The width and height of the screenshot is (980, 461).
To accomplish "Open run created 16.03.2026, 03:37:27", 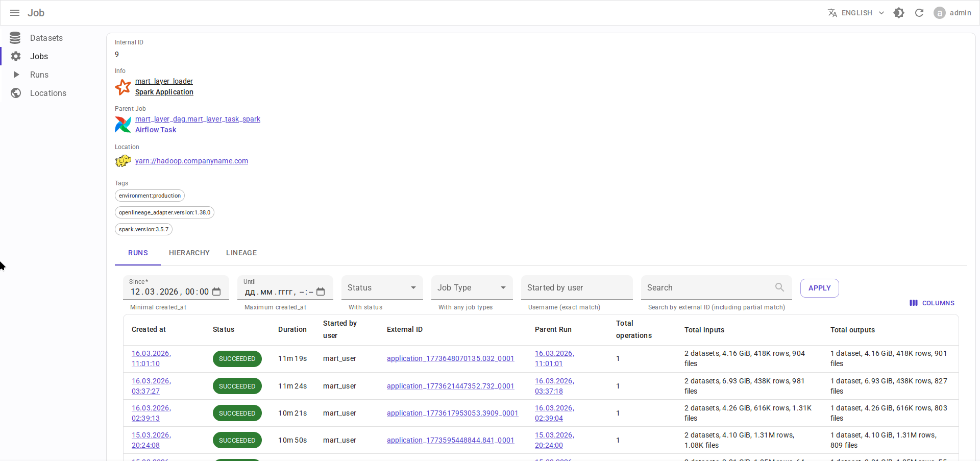I will click(151, 386).
